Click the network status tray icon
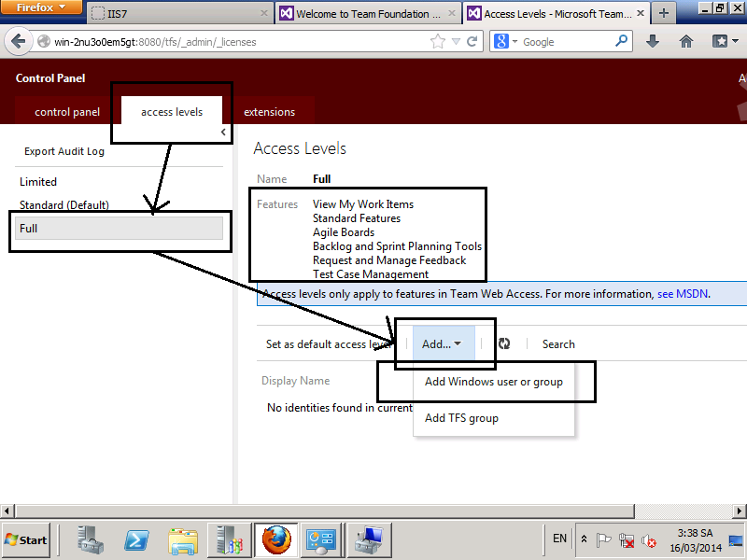The height and width of the screenshot is (560, 747). coord(626,540)
